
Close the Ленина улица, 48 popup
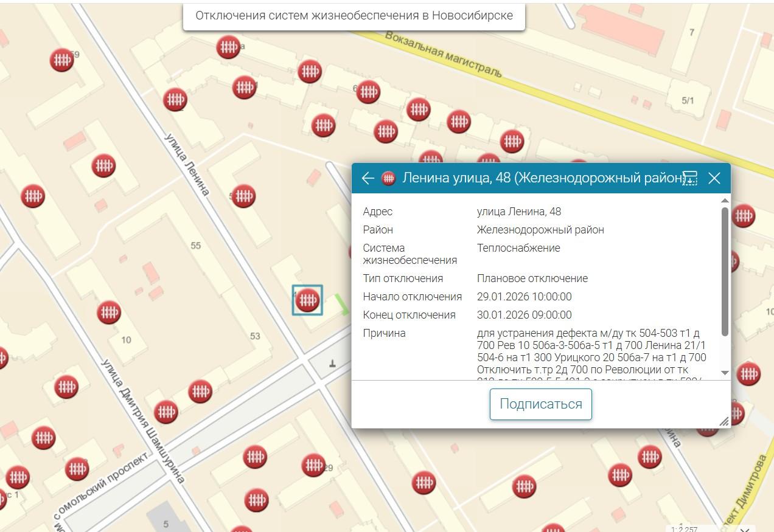714,178
